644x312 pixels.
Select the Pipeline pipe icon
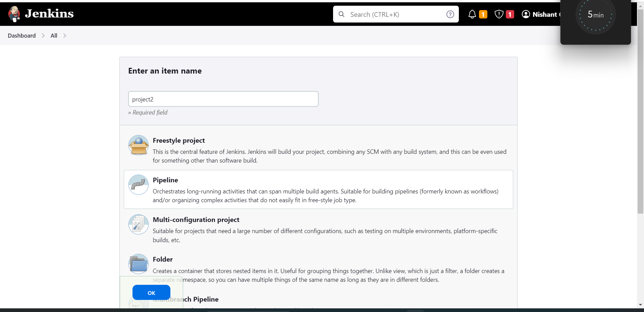[138, 185]
